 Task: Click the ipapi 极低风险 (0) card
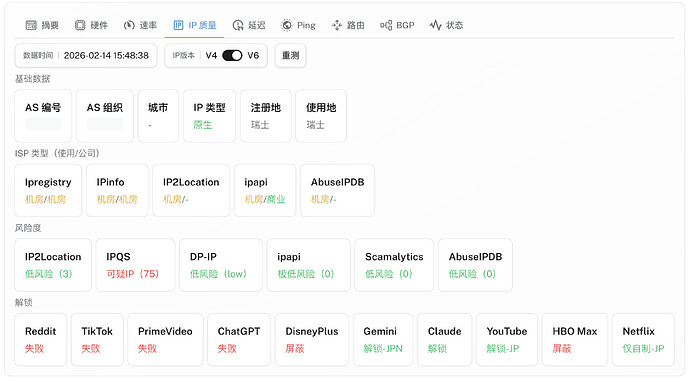click(x=308, y=265)
